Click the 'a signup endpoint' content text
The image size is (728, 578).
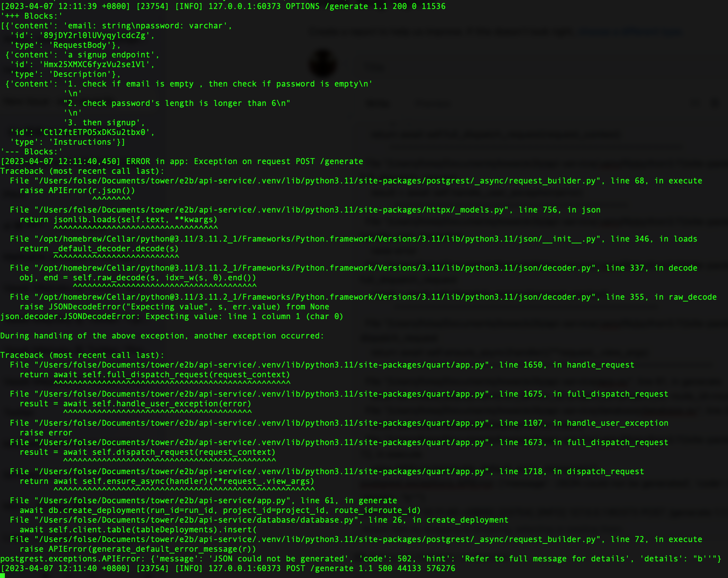tap(111, 55)
